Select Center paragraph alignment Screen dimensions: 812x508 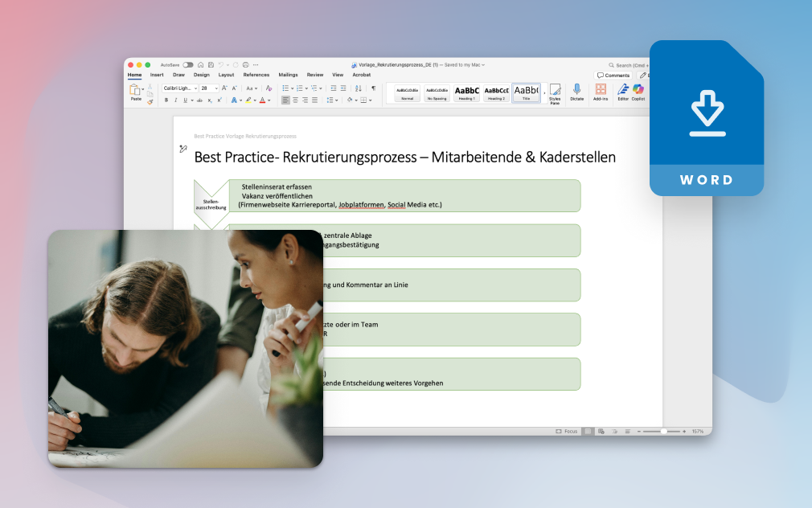point(295,100)
